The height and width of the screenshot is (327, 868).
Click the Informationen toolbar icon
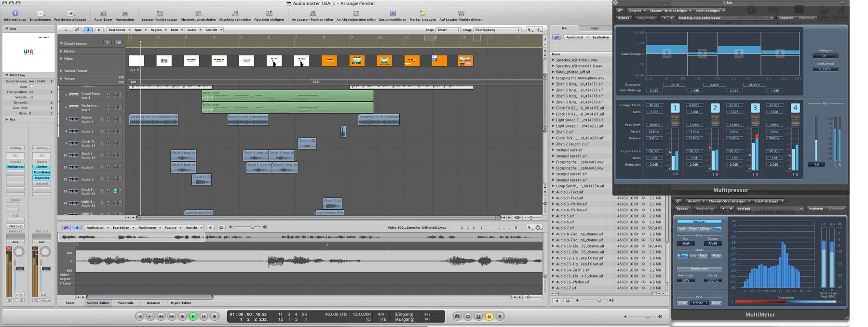click(15, 13)
